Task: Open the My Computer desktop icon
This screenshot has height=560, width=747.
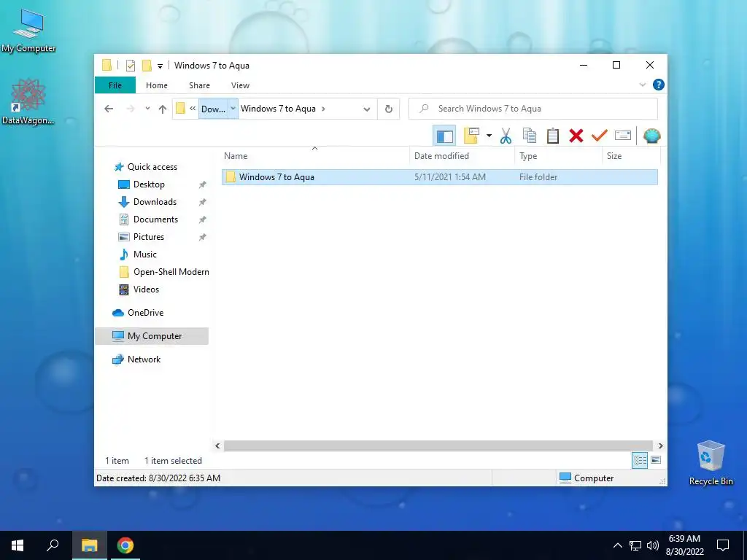Action: coord(28,29)
